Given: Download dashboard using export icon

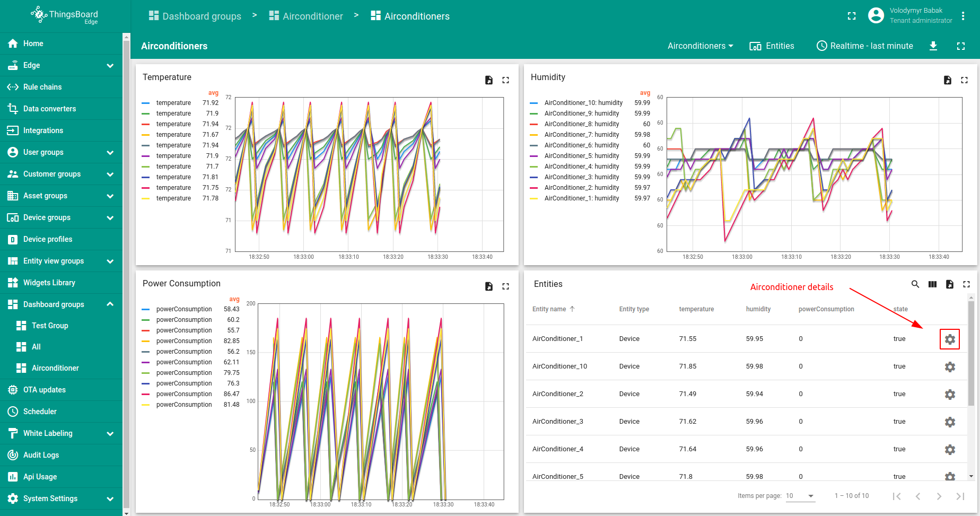Looking at the screenshot, I should point(933,46).
